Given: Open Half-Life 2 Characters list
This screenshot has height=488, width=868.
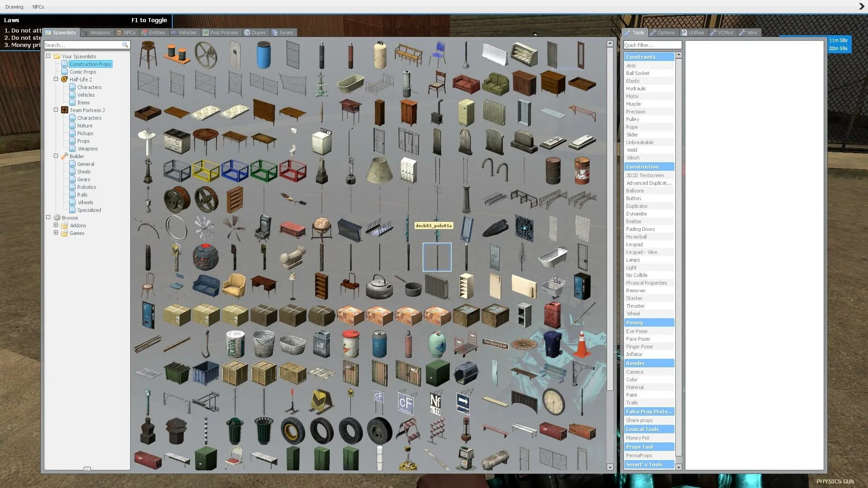Looking at the screenshot, I should pos(89,87).
